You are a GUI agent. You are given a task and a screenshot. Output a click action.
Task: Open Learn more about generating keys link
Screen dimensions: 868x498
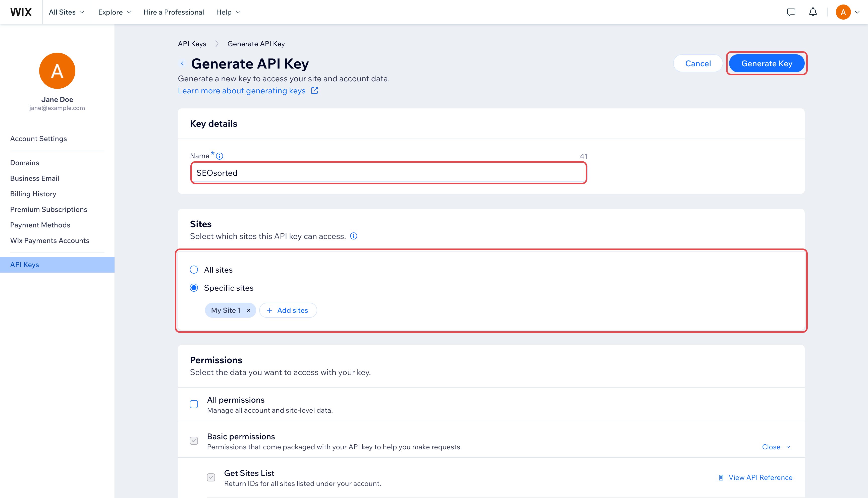pos(248,91)
